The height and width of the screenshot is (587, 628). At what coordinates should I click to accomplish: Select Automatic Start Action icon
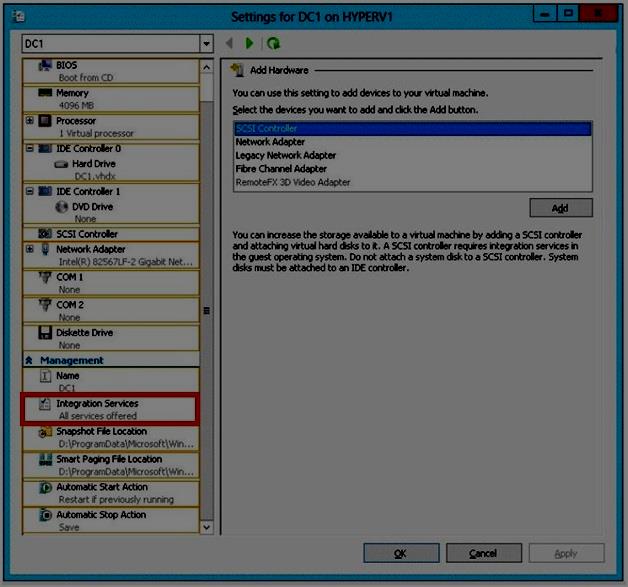[x=45, y=487]
